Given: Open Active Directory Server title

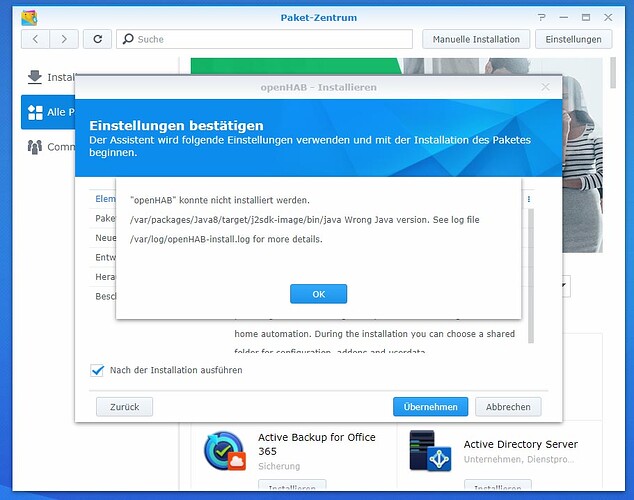Looking at the screenshot, I should tap(521, 444).
